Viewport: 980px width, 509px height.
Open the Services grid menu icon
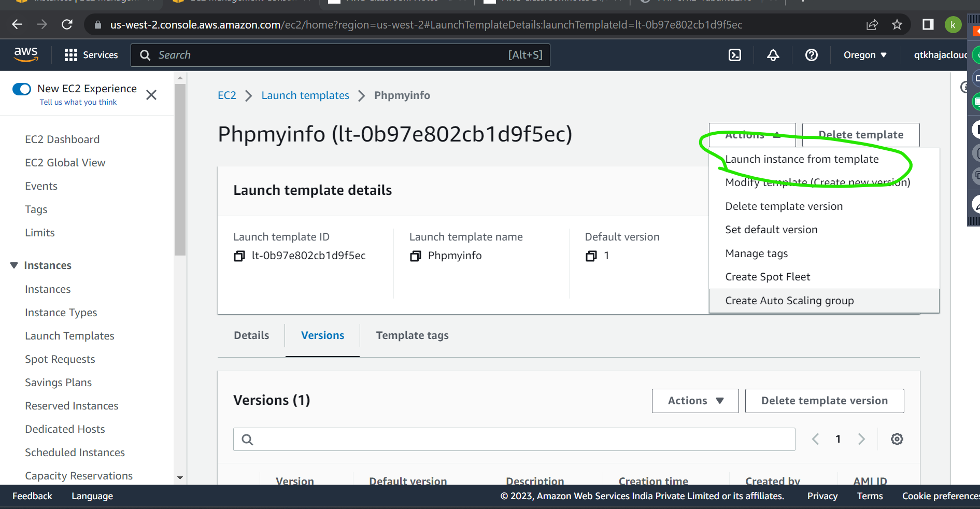[70, 55]
